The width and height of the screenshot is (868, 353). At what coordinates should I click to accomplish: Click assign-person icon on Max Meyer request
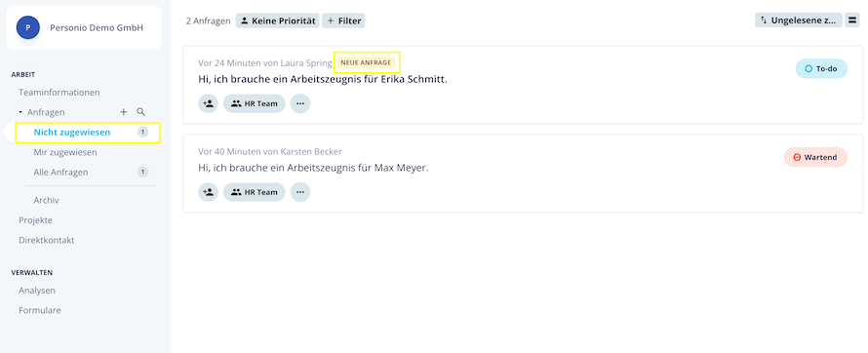click(x=208, y=192)
